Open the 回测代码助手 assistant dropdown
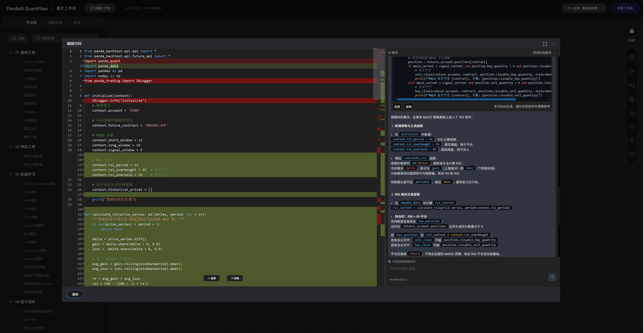Screen dimensions: 644x333 [544, 53]
